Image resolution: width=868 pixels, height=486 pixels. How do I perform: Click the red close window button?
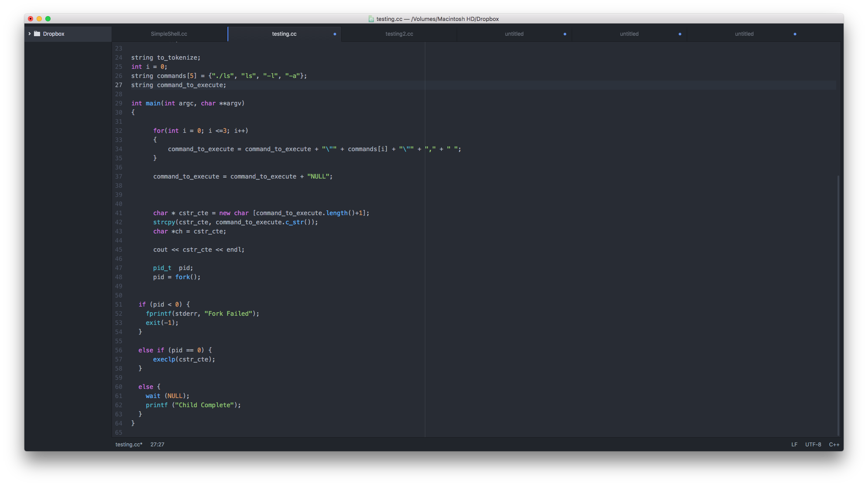[x=31, y=19]
